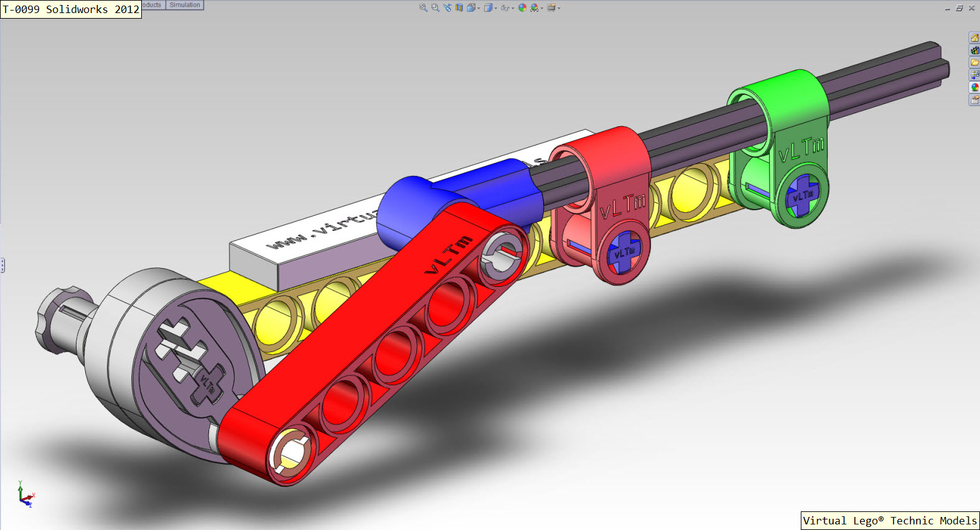Viewport: 980px width, 530px height.
Task: Toggle the Section View tool
Action: tap(459, 7)
